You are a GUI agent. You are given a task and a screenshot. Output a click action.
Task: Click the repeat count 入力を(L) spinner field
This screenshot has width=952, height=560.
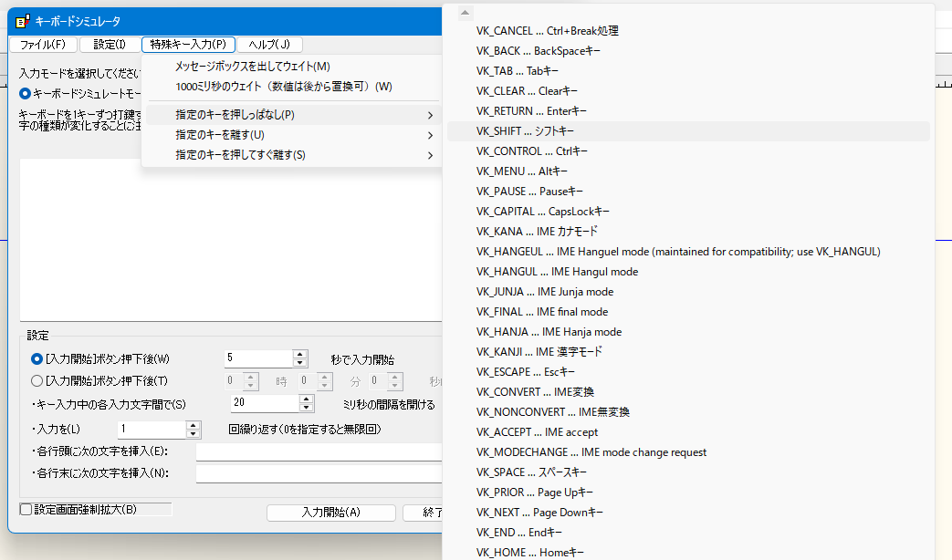152,429
